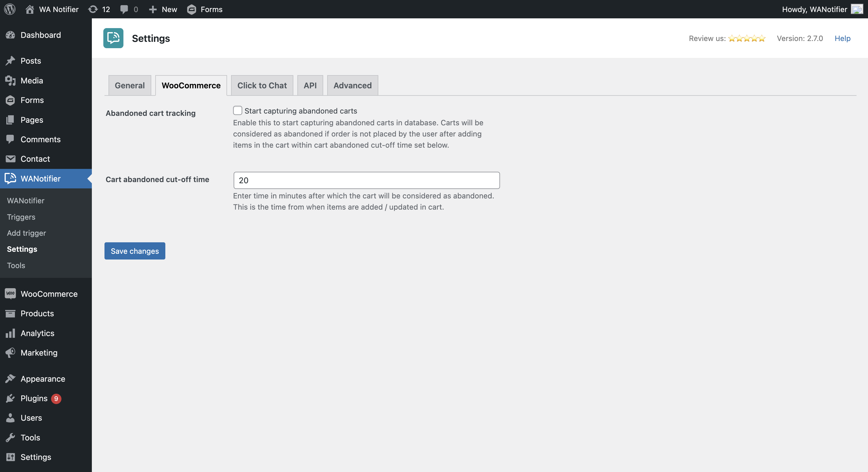Click the user avatar in top right
The height and width of the screenshot is (472, 868).
(857, 9)
